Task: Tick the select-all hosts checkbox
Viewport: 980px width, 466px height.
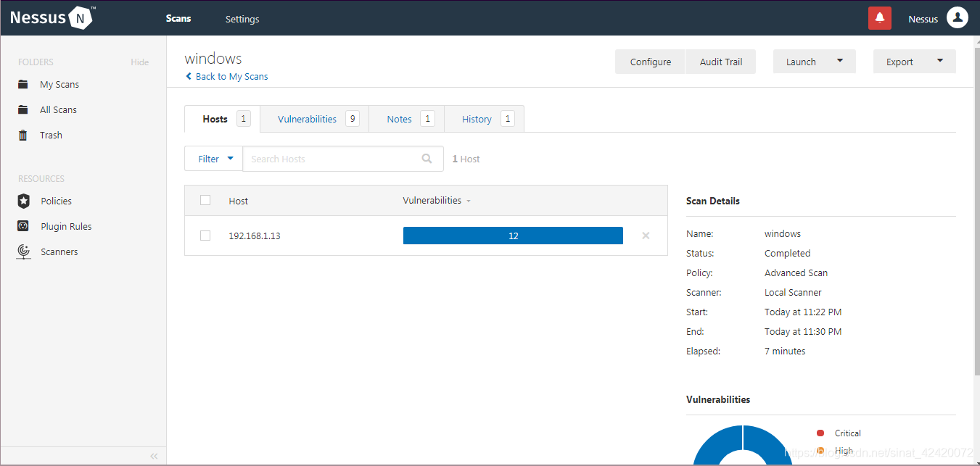Action: point(205,200)
